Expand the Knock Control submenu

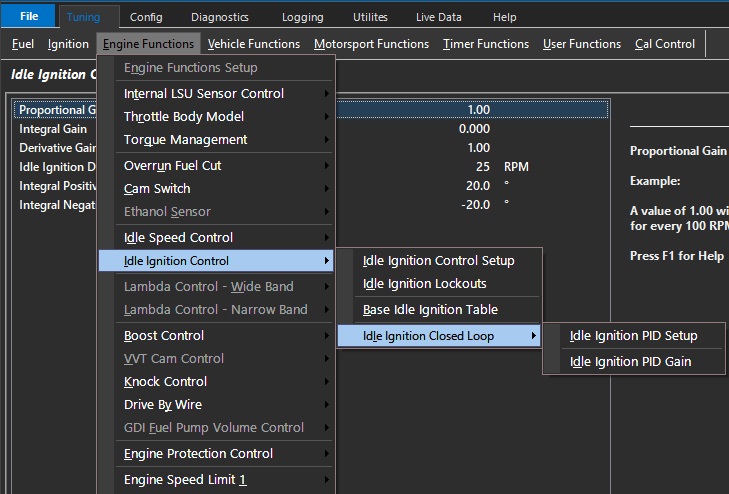click(x=165, y=382)
